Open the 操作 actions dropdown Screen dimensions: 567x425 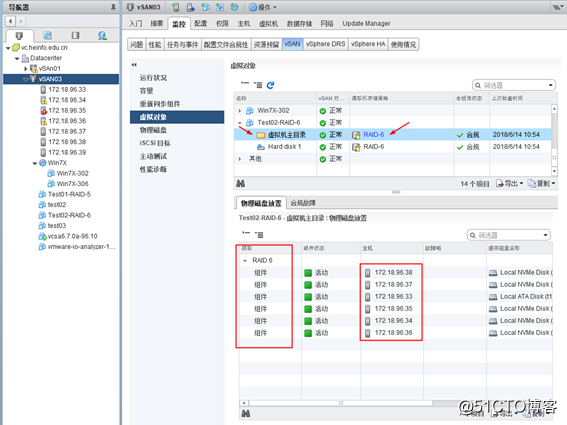[263, 7]
